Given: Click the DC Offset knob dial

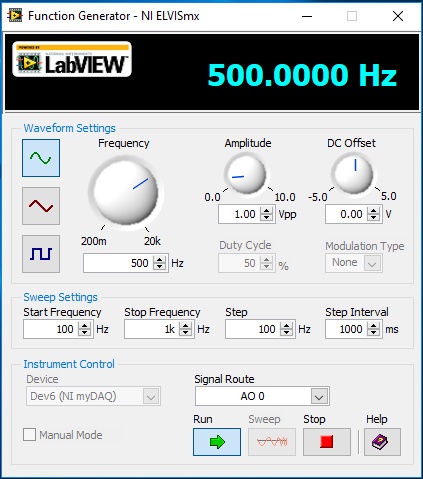Looking at the screenshot, I should [353, 174].
